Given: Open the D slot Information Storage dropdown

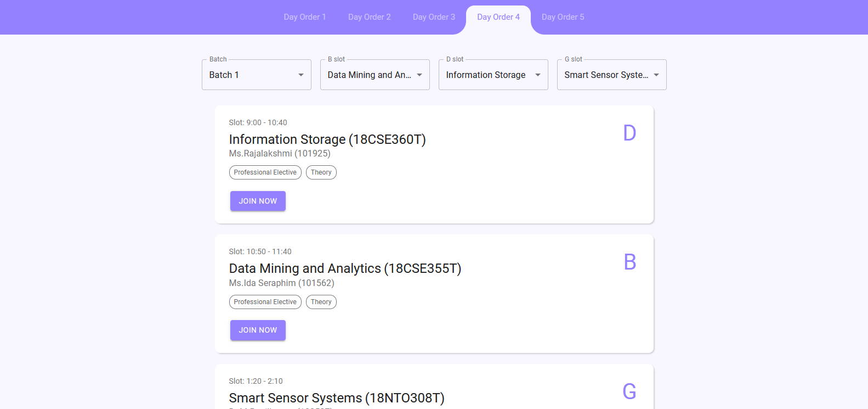Looking at the screenshot, I should 493,75.
